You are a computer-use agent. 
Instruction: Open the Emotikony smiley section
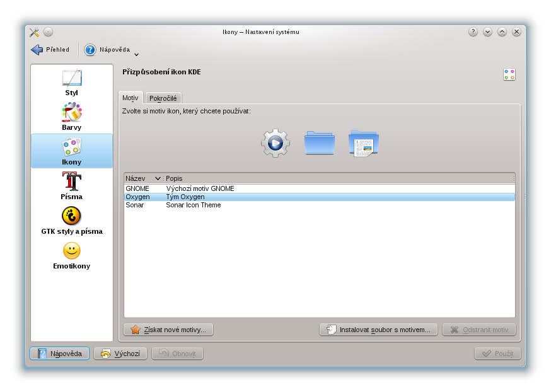coord(72,255)
